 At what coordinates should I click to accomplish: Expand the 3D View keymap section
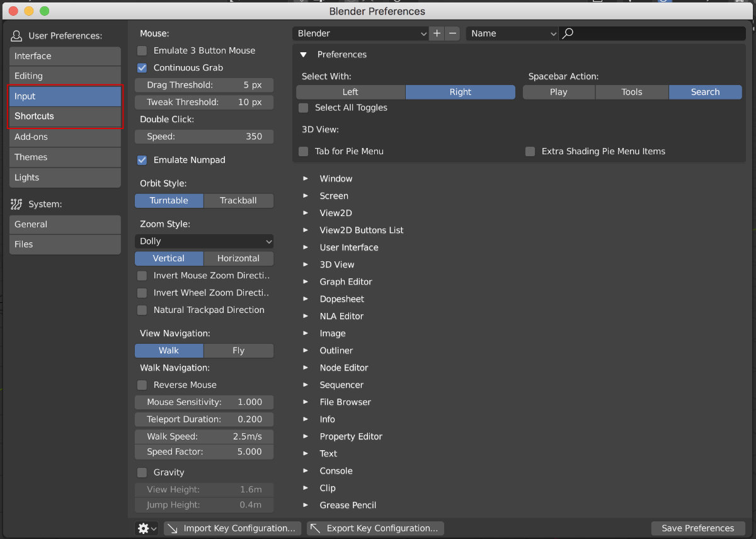click(x=306, y=264)
